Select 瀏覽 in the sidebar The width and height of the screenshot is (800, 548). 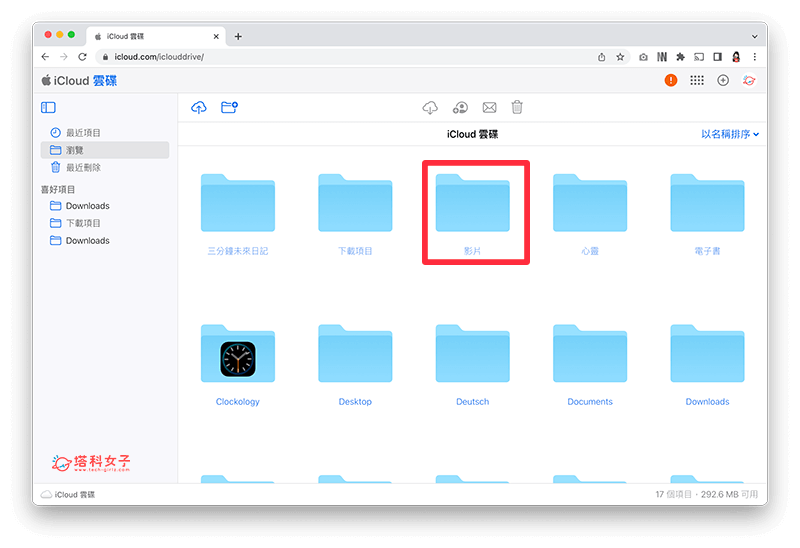105,150
